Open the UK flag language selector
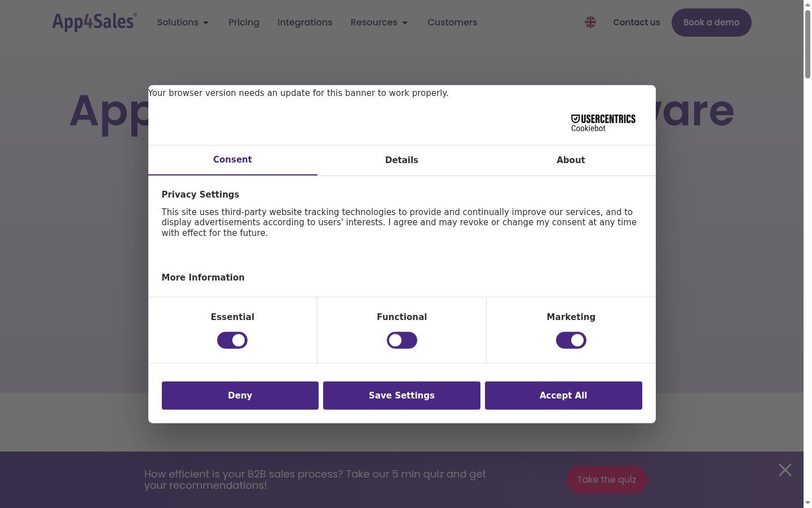 coord(590,22)
